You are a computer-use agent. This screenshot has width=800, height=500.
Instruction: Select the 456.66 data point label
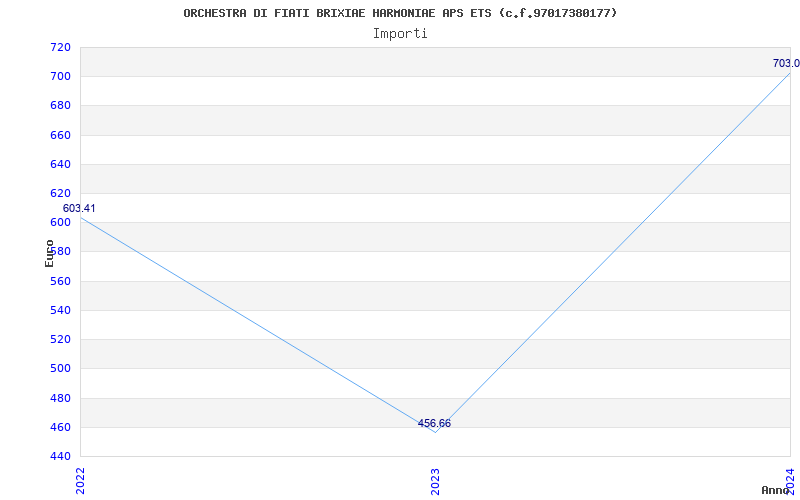point(434,423)
